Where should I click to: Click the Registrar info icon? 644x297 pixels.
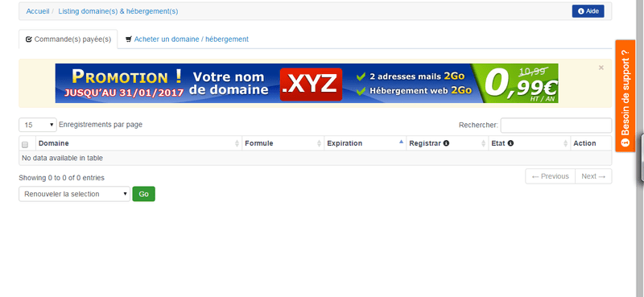[446, 143]
